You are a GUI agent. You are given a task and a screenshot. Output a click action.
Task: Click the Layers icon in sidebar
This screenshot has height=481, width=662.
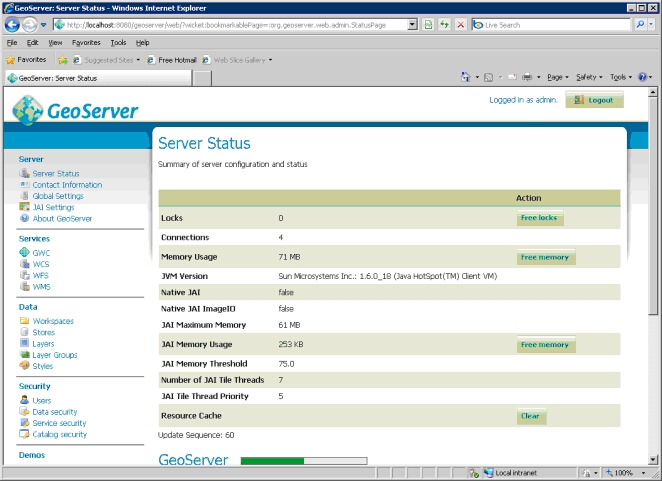click(24, 343)
